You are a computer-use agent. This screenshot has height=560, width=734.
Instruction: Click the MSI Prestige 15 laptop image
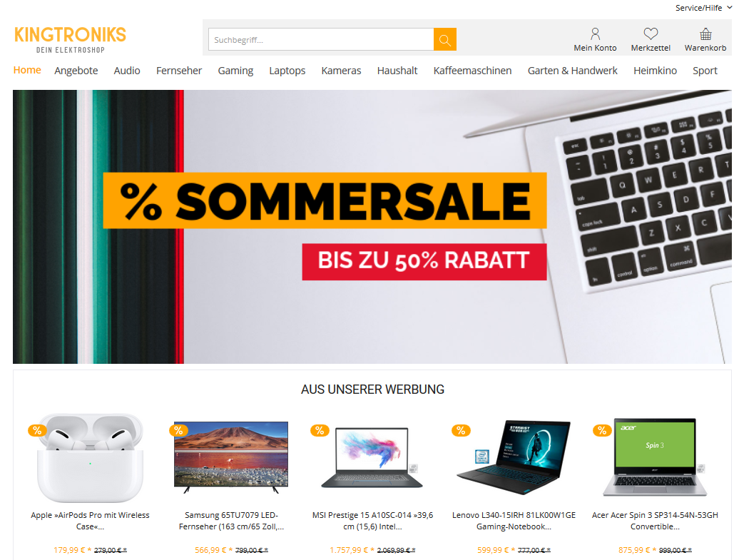pos(372,458)
